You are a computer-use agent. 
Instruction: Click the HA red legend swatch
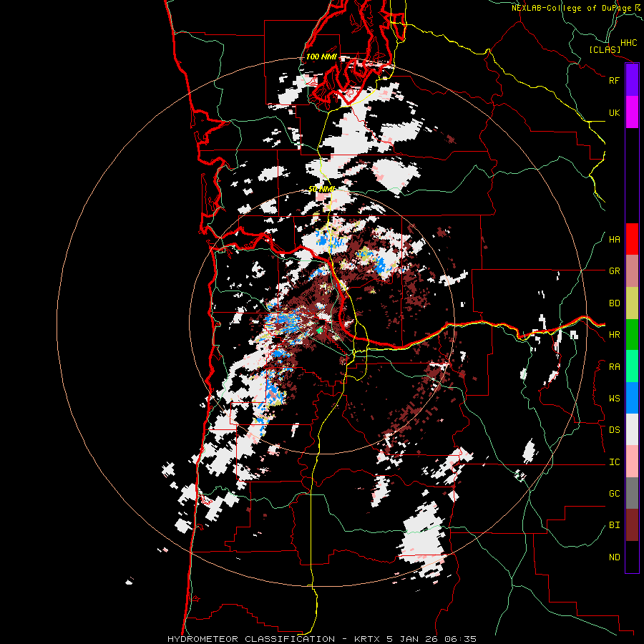pyautogui.click(x=632, y=239)
